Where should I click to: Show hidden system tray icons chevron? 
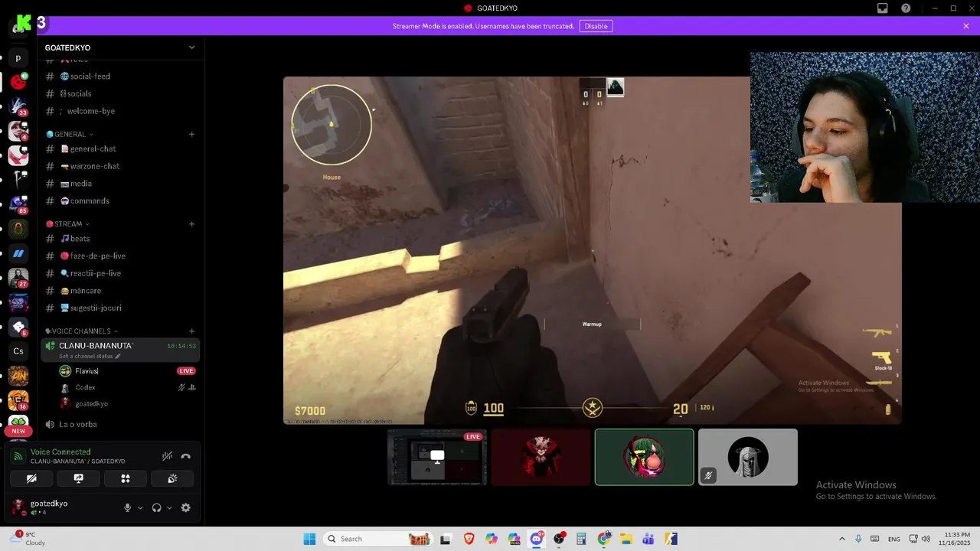click(842, 539)
